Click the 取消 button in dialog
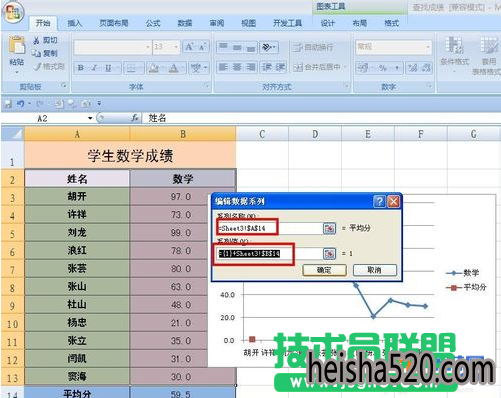This screenshot has height=398, width=501. [x=375, y=270]
